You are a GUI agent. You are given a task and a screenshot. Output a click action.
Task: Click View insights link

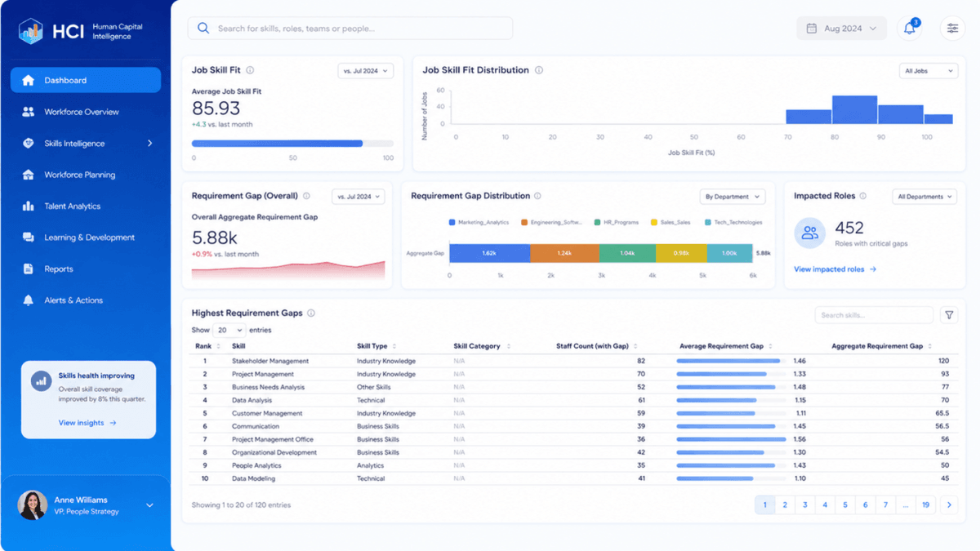(x=87, y=423)
